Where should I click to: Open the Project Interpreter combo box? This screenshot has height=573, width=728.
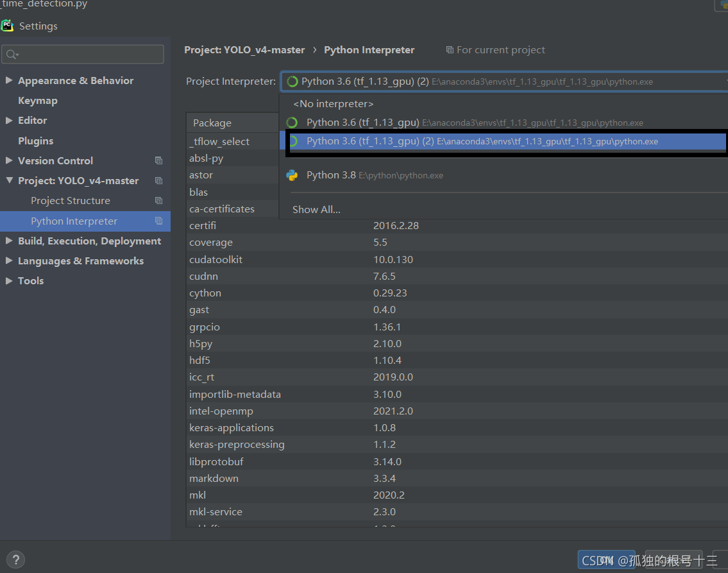(x=504, y=81)
